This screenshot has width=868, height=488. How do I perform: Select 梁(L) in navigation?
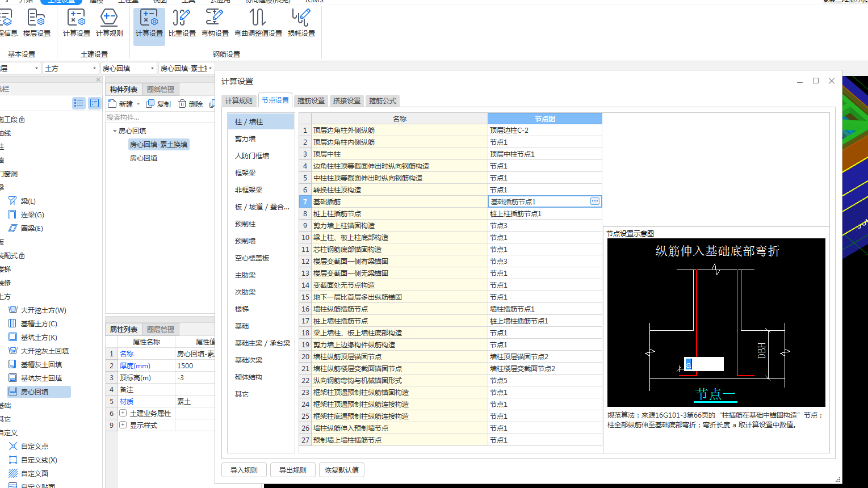[x=23, y=201]
